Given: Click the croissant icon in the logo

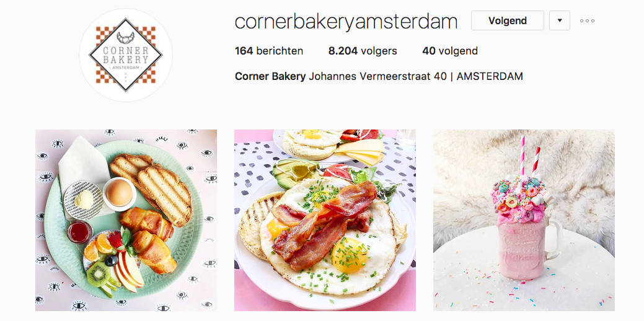Looking at the screenshot, I should [126, 37].
